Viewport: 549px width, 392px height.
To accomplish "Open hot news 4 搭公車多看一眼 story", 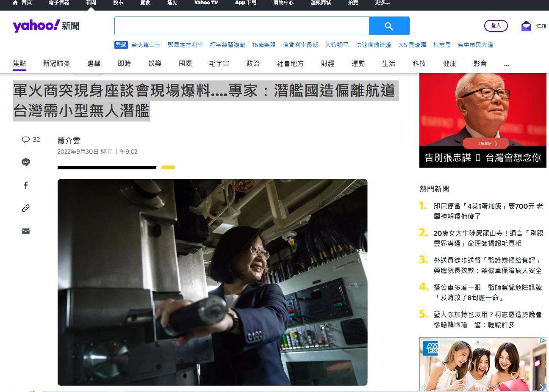I will (488, 293).
